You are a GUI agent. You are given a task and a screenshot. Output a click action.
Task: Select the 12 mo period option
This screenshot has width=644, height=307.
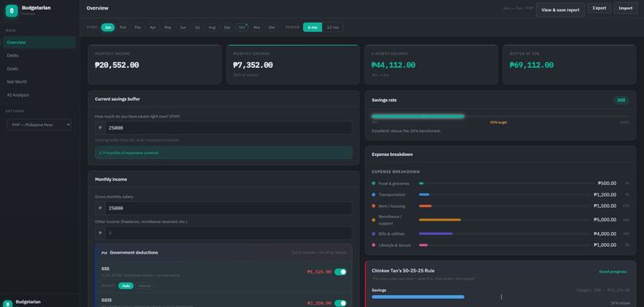point(332,27)
